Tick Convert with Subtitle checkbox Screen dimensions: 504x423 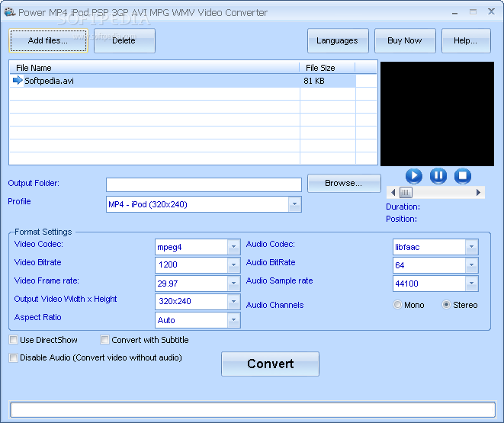[104, 339]
